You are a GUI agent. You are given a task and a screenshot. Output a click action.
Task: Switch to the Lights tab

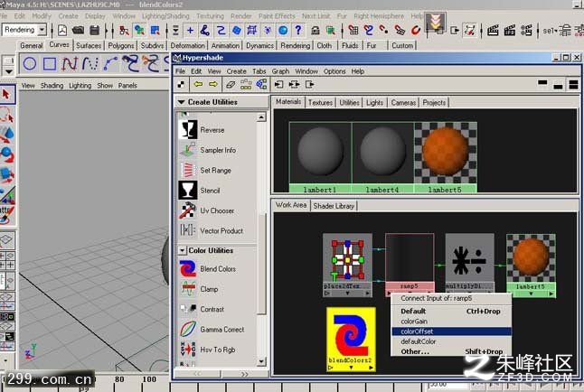tap(374, 102)
